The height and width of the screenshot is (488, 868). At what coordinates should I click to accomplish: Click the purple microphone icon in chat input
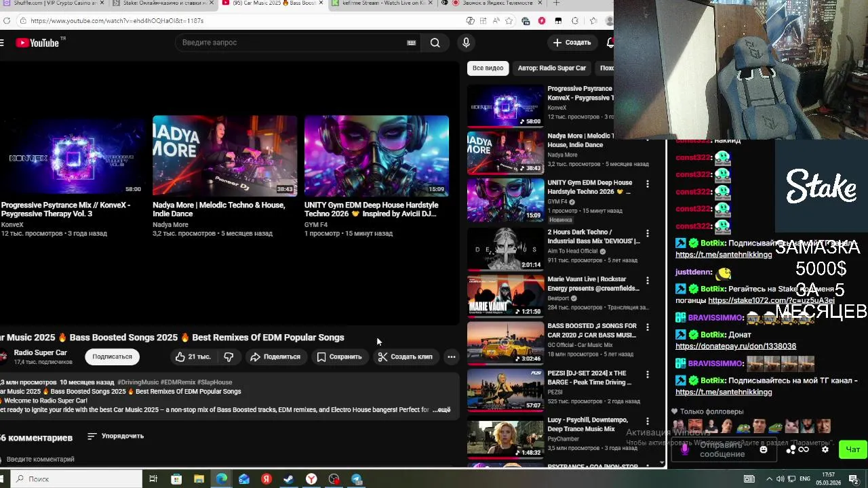(x=684, y=449)
